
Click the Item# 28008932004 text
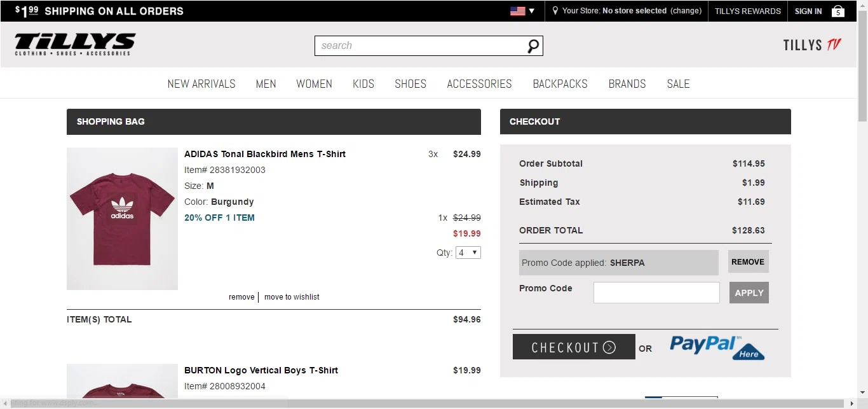pos(225,386)
